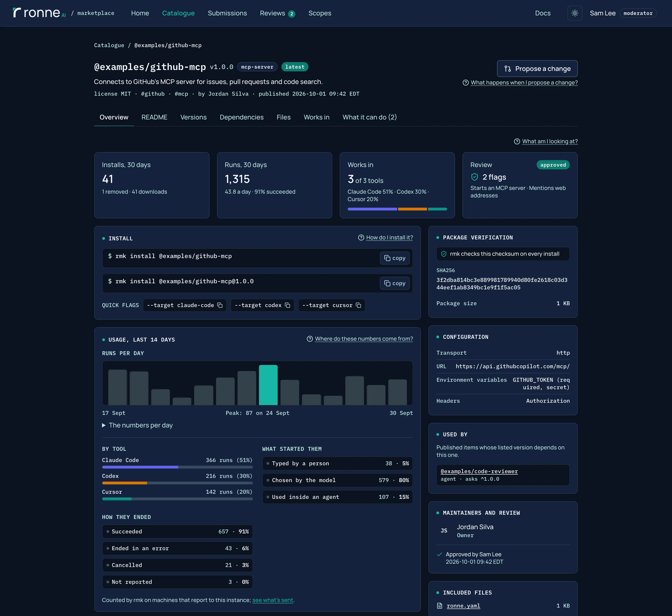Toggle the light/dark theme sun icon
The height and width of the screenshot is (616, 672).
point(575,13)
